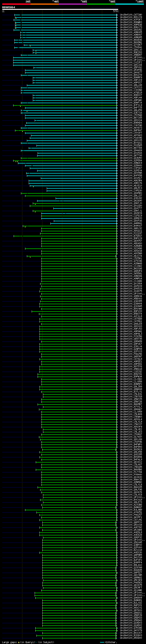Select hit label UniRef100_C6TIW0
146x644 pixels.
click(131, 15)
